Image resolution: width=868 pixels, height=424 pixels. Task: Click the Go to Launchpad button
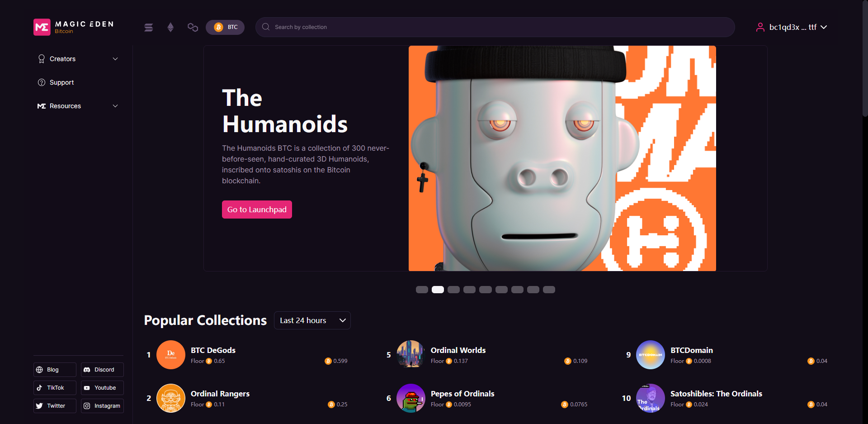click(257, 210)
